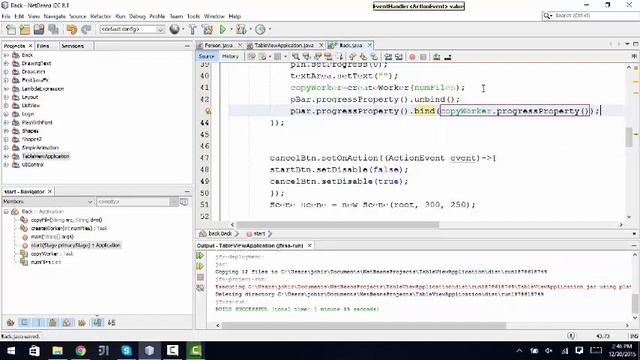Expand the Shapes project node

point(6,131)
